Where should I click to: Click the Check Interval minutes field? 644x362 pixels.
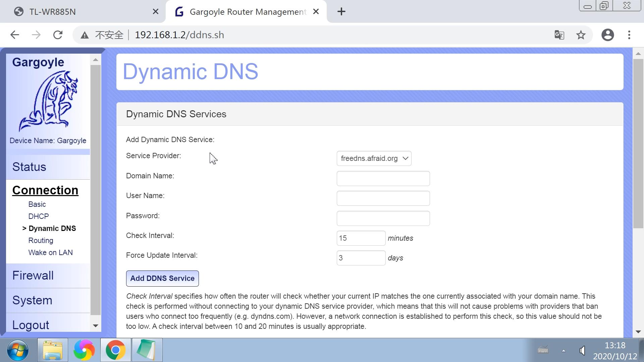coord(361,238)
